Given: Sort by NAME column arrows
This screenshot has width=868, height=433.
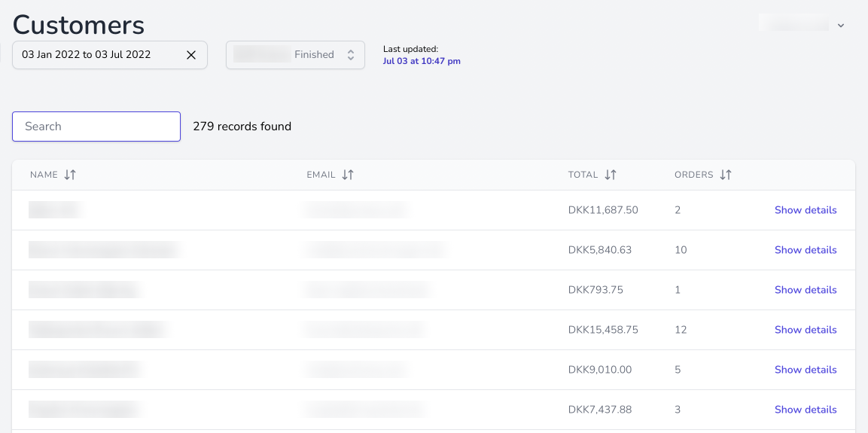Looking at the screenshot, I should (70, 175).
